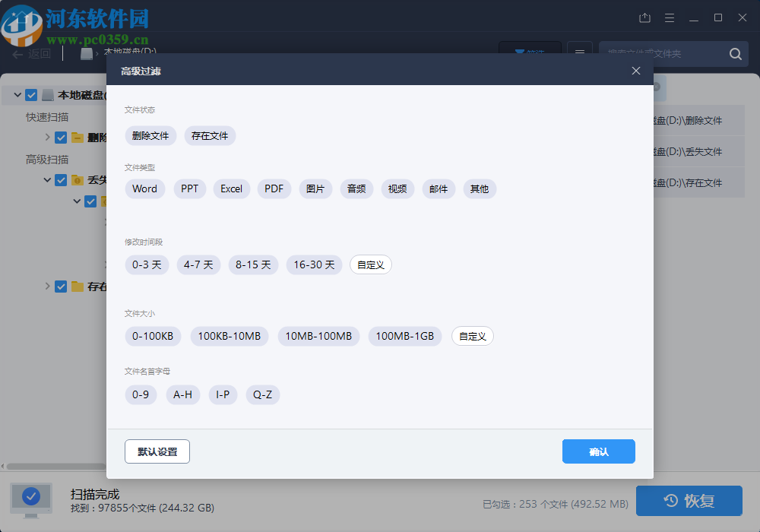This screenshot has width=760, height=532.
Task: Choose the 8-15 天 modified time range
Action: coord(253,264)
